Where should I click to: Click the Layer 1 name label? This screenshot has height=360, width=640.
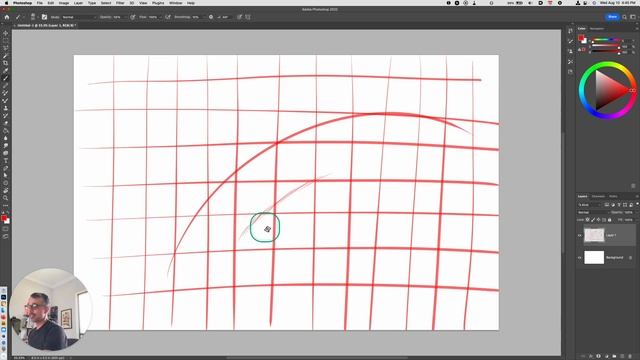pos(611,236)
